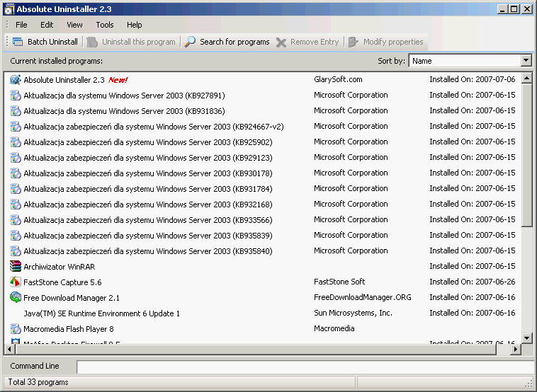
Task: Select Free Download Manager 2.1 entry name
Action: pyautogui.click(x=72, y=298)
